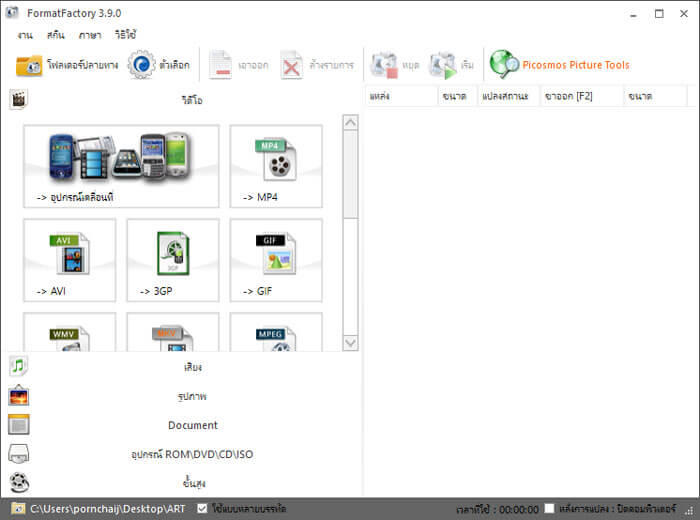This screenshot has height=520, width=700.
Task: Click the elapsed time 00:00:00 text
Action: click(497, 509)
